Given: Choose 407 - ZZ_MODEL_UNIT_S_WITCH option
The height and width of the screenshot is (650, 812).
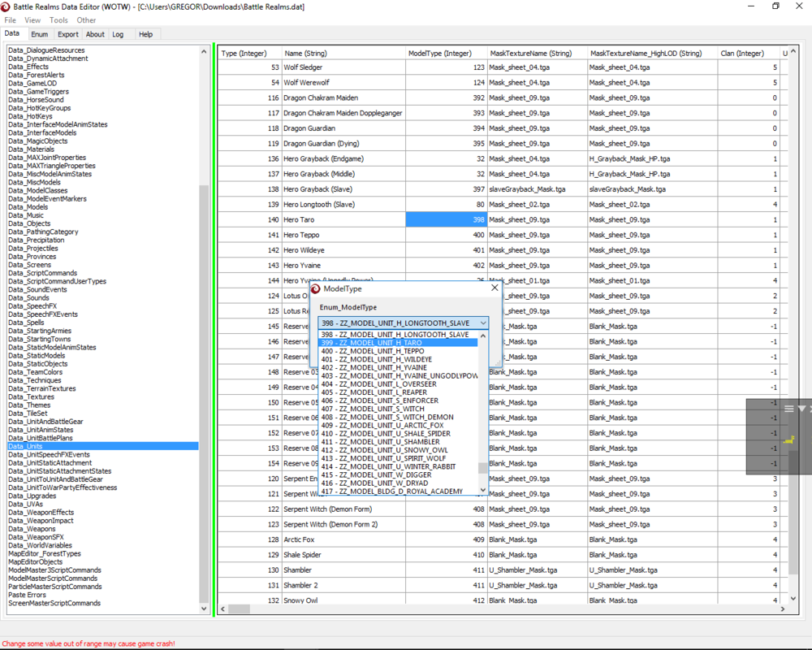Looking at the screenshot, I should tap(398, 409).
